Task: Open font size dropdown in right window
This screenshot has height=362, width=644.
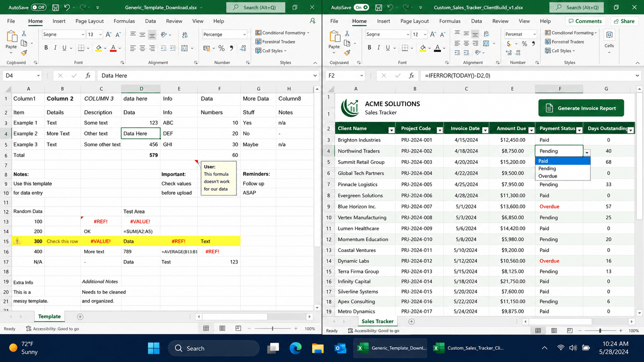Action: click(x=425, y=35)
